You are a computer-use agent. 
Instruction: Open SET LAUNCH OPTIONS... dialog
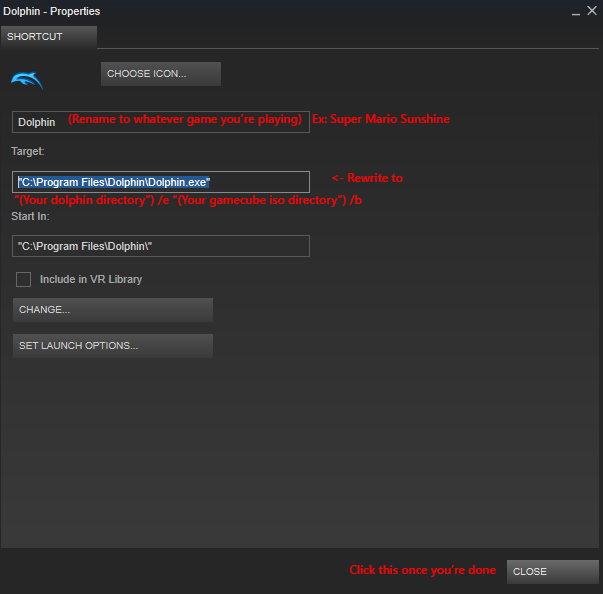click(x=113, y=346)
